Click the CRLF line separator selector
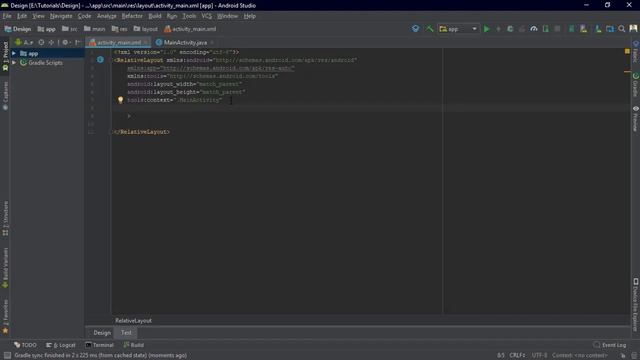This screenshot has height=360, width=640. pos(517,356)
